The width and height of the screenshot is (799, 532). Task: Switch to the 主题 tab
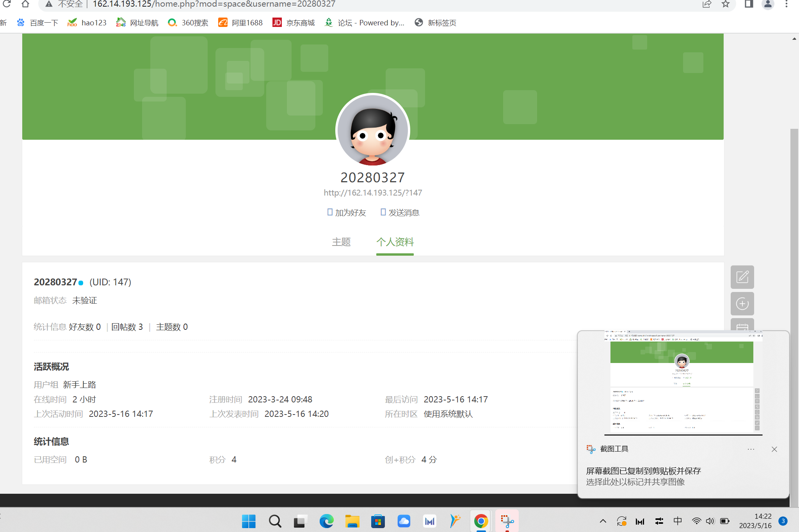[341, 242]
